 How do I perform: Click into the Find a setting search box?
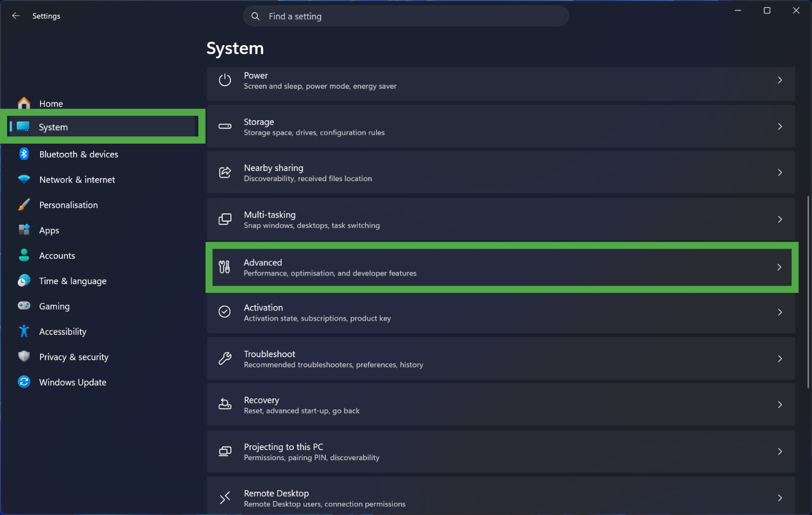(406, 16)
